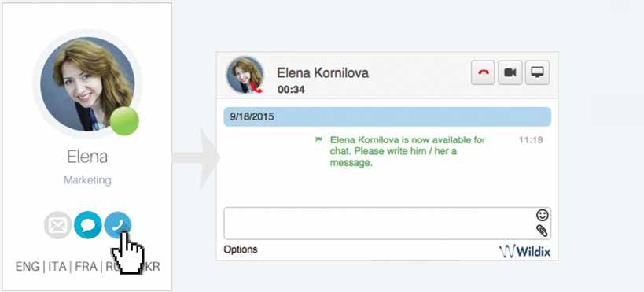Click the 9/18/2015 date bar

tap(388, 116)
